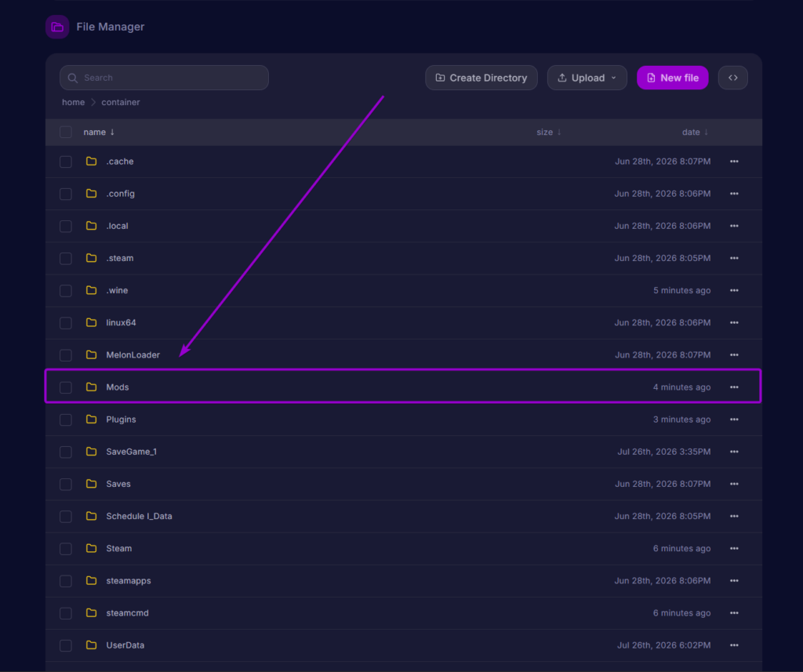Check the box for UserData folder
This screenshot has width=803, height=672.
(x=66, y=646)
